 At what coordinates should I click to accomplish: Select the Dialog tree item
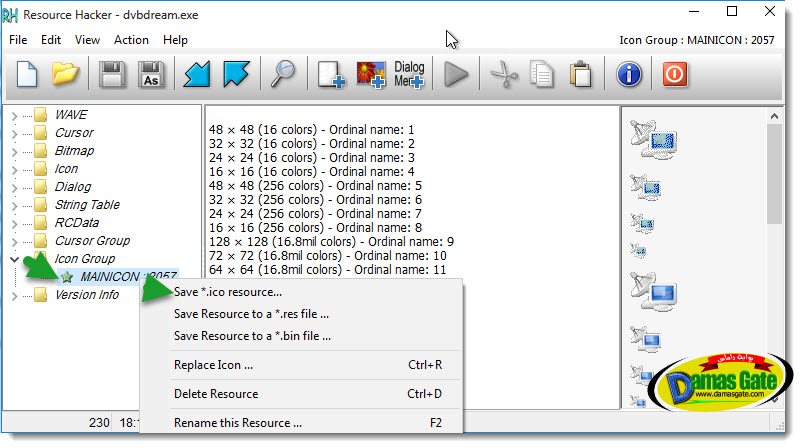tap(73, 187)
